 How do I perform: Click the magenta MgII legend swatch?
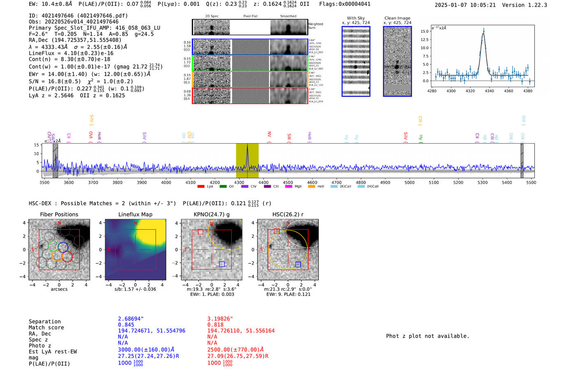click(288, 186)
